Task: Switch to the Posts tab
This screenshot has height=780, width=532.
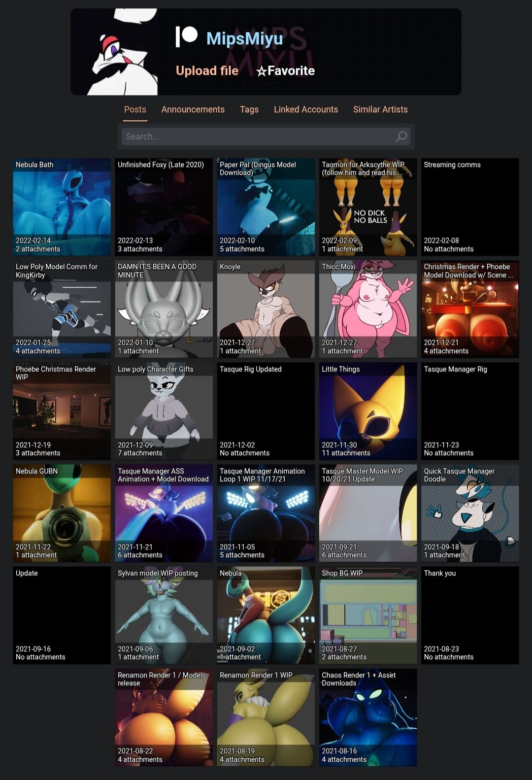Action: click(135, 109)
